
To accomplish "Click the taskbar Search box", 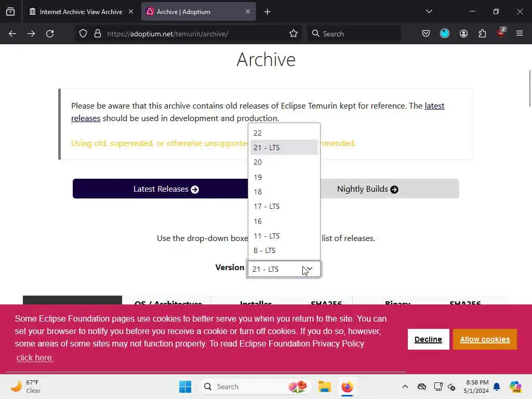I will point(255,387).
